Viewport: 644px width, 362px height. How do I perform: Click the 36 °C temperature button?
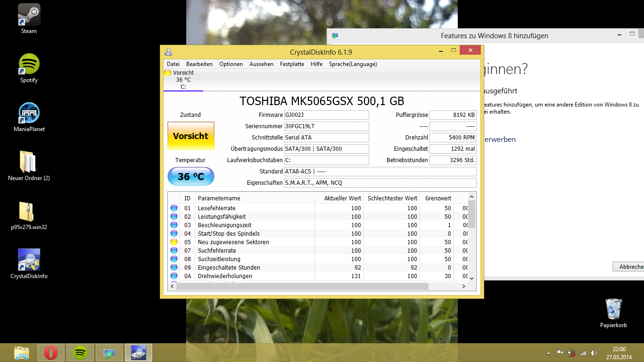tap(191, 176)
